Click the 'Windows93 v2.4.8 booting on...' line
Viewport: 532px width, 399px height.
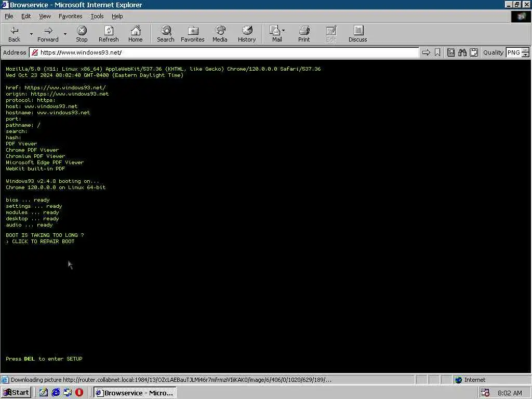tap(52, 181)
